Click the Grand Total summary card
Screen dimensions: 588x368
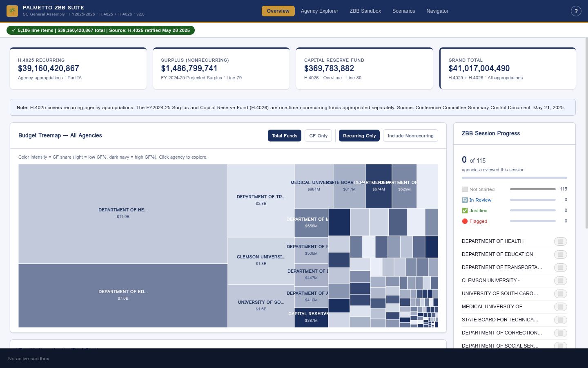(x=508, y=68)
